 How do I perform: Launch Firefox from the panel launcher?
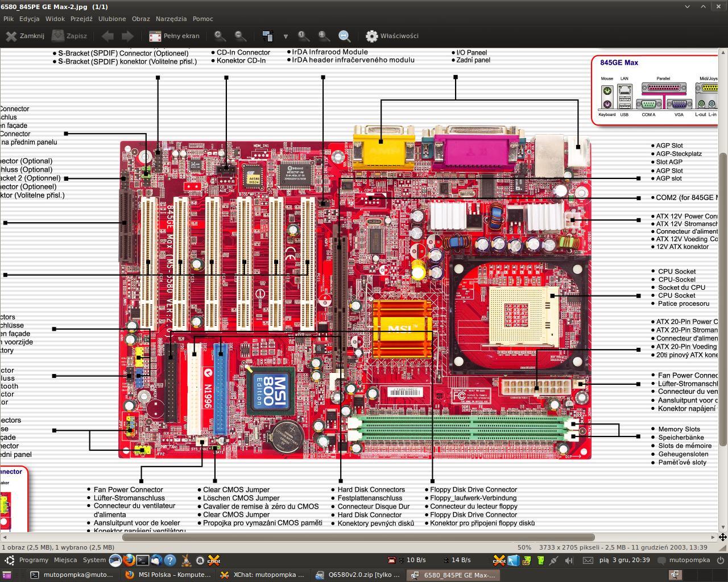pos(129,560)
